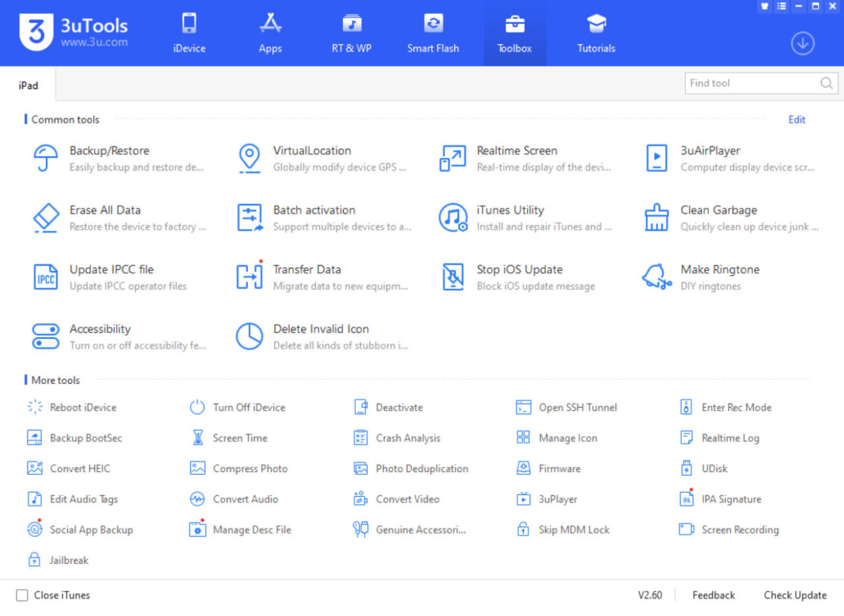
Task: Click Edit link for common tools
Action: click(797, 119)
